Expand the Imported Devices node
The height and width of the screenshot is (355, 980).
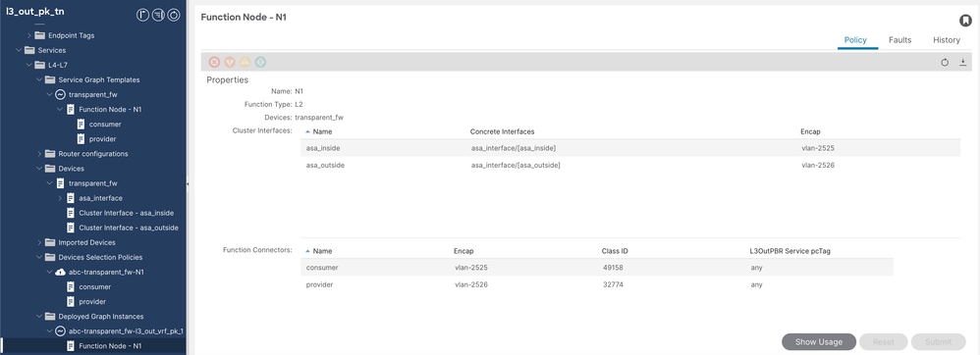[x=38, y=242]
